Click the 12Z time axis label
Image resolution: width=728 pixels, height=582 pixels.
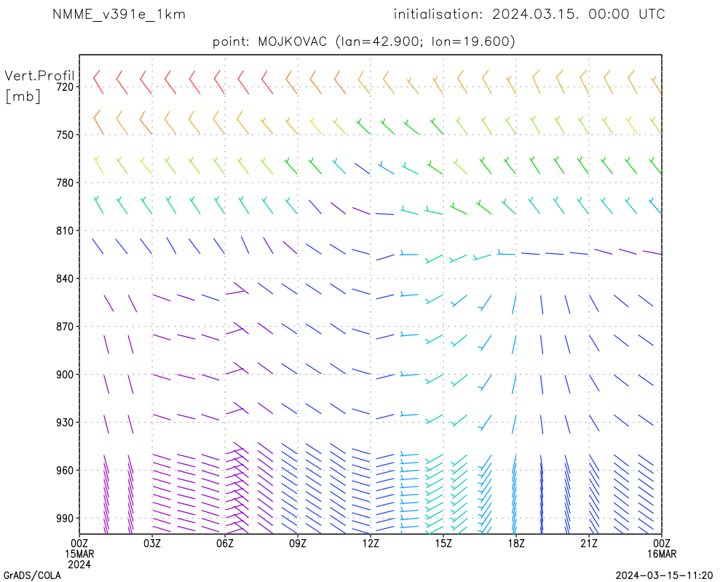[x=371, y=543]
